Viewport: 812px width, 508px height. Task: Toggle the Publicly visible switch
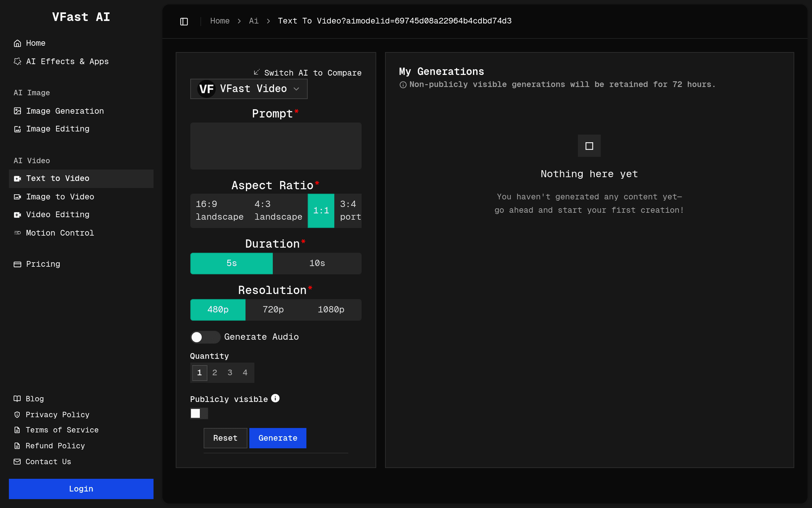(x=199, y=413)
